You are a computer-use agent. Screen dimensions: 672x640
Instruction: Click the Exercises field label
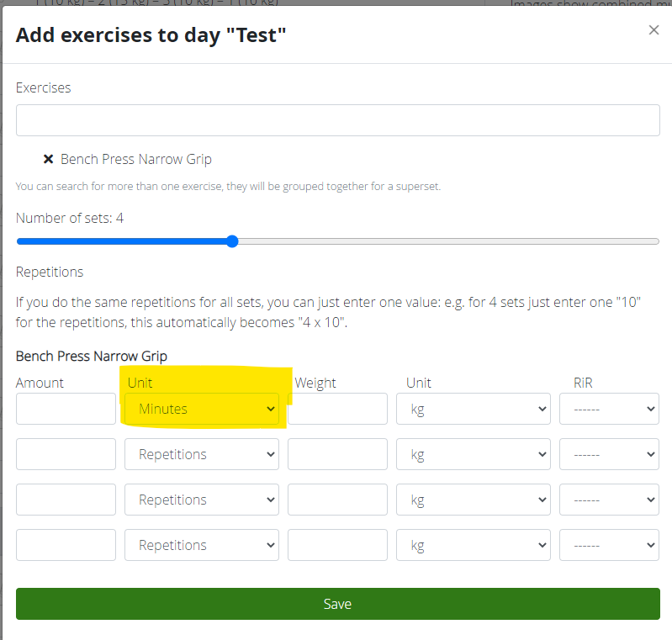click(43, 87)
